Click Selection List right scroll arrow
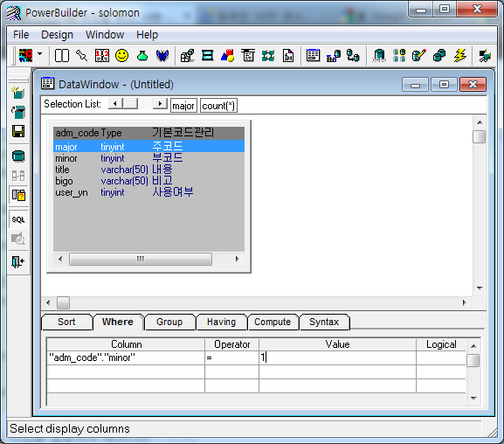 pos(160,104)
